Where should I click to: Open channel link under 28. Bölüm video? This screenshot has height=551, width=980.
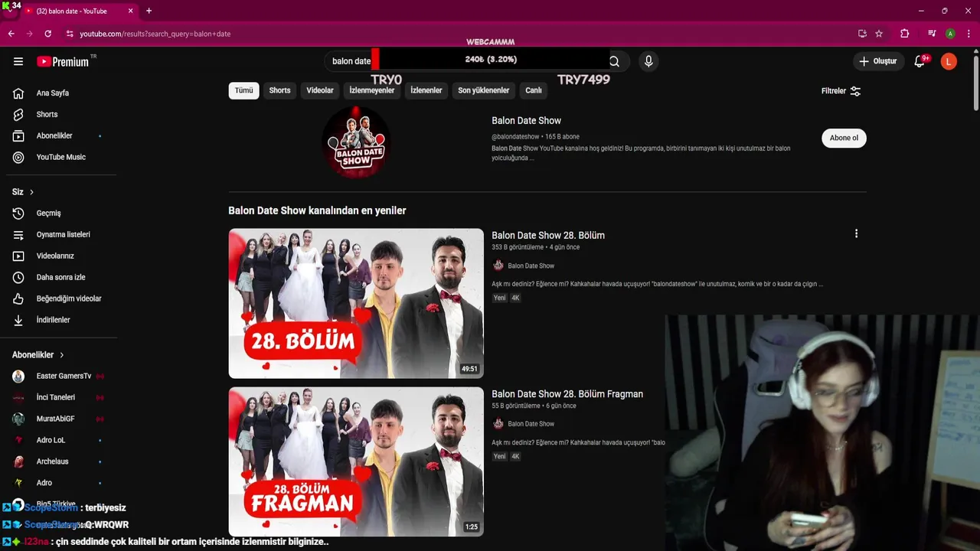click(x=531, y=266)
